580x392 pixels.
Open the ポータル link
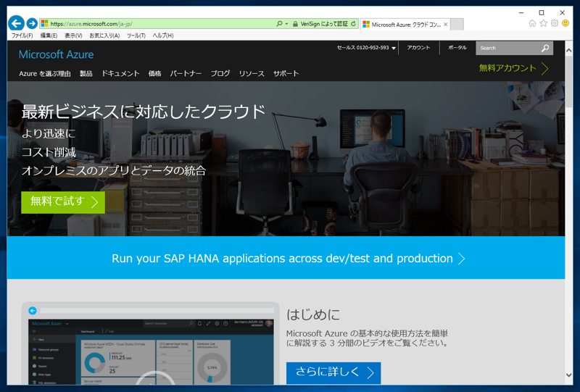457,48
